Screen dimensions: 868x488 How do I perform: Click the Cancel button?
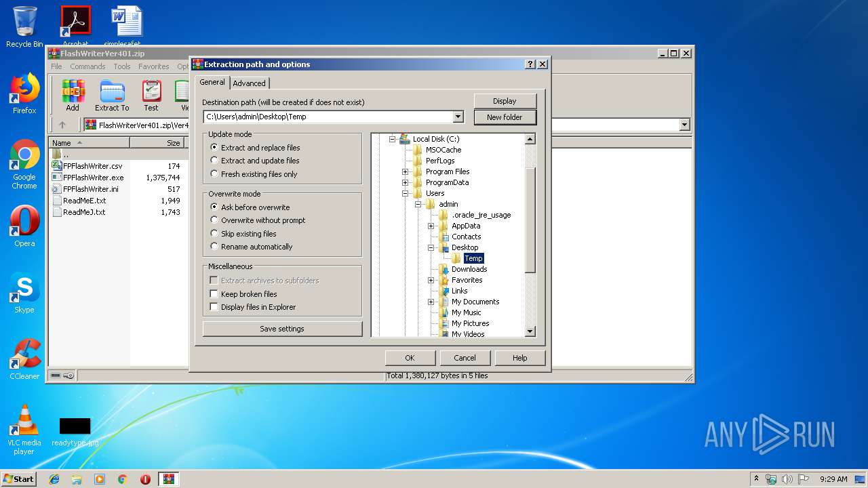click(465, 358)
